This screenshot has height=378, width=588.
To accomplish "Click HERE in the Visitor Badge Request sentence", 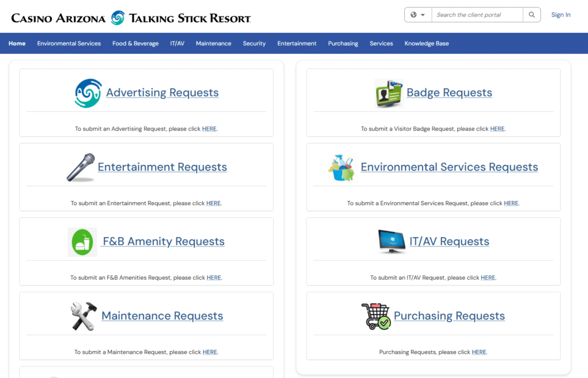I will [497, 129].
